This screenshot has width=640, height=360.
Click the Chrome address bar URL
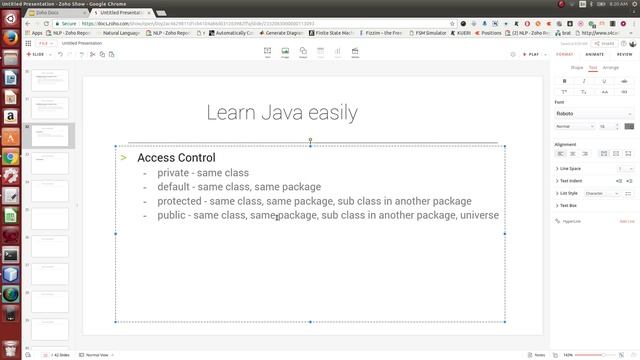click(198, 24)
